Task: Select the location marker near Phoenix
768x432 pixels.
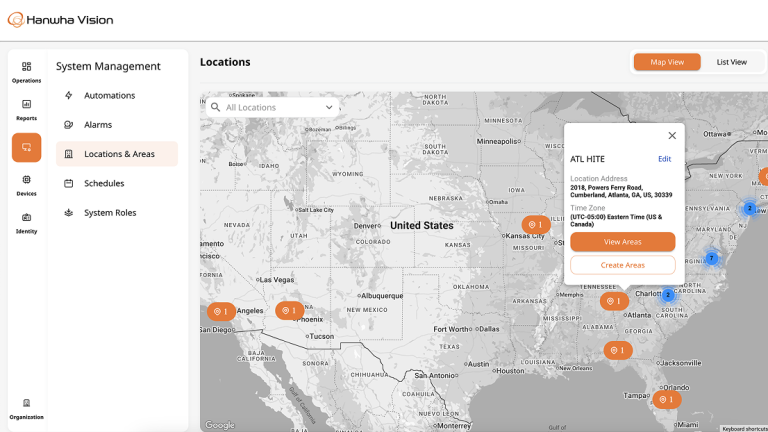Action: pyautogui.click(x=289, y=311)
